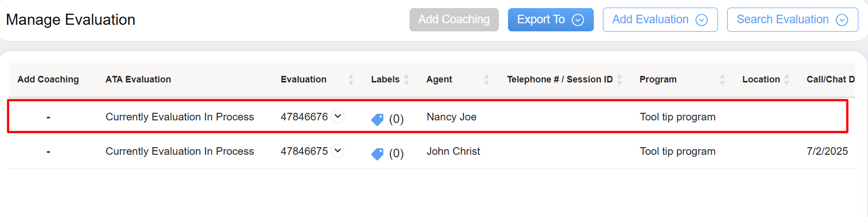Open the Export To dropdown
The image size is (868, 217).
[x=550, y=20]
